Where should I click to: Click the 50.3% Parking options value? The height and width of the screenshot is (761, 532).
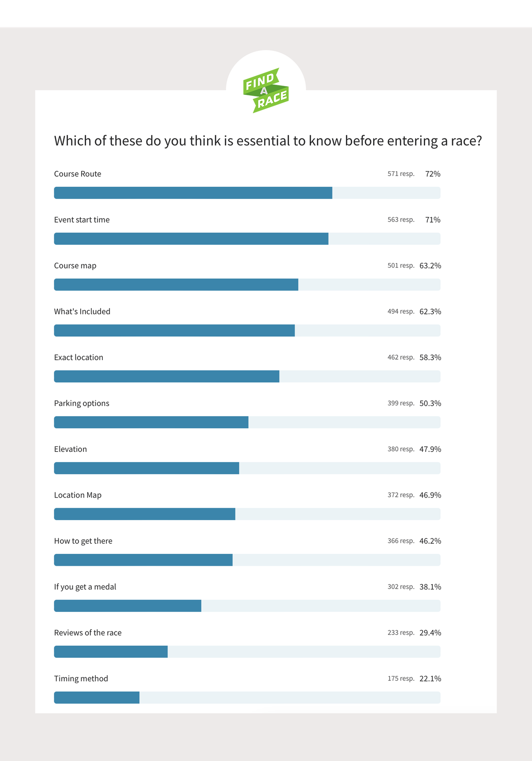(x=430, y=404)
